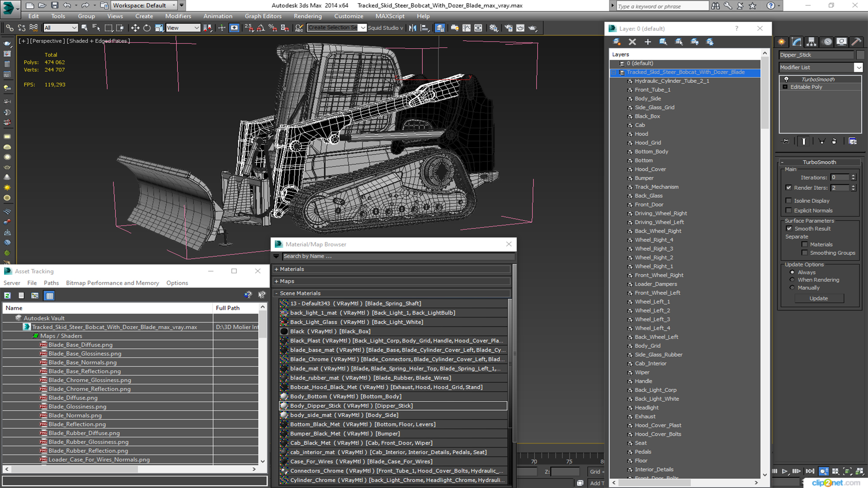This screenshot has width=868, height=488.
Task: Enable the Isoline Display checkbox
Action: click(789, 201)
